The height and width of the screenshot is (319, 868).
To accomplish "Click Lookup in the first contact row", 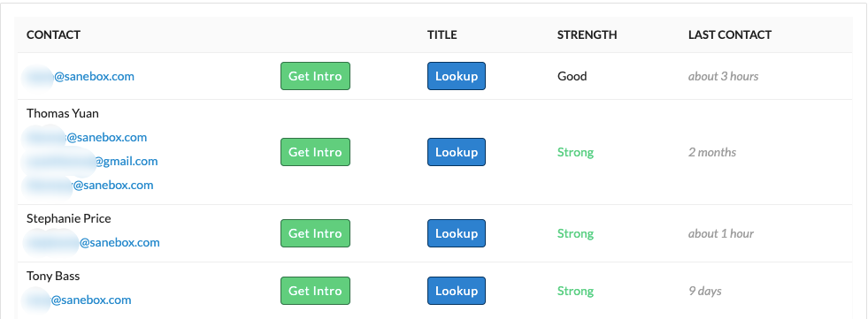I will pyautogui.click(x=457, y=76).
